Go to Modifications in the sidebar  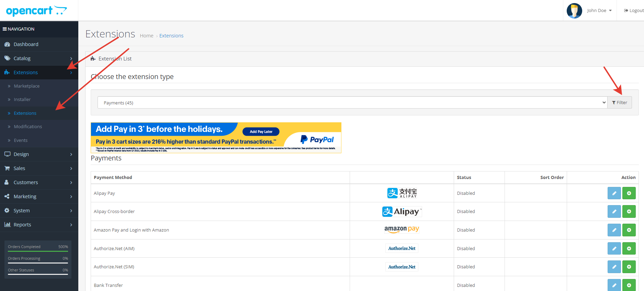pos(28,126)
